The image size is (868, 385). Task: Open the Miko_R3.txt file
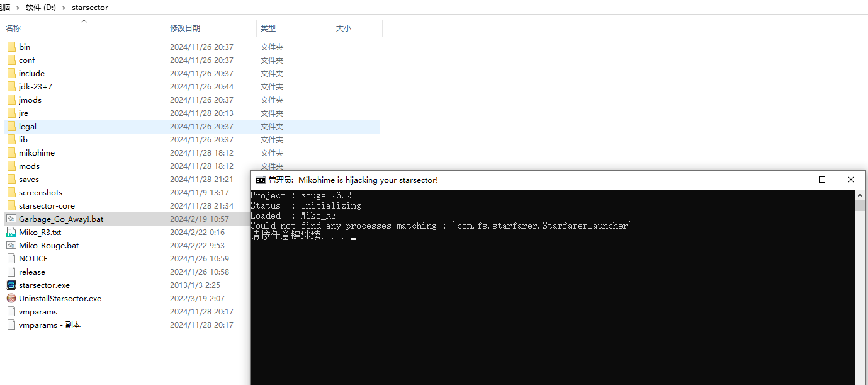click(x=38, y=232)
